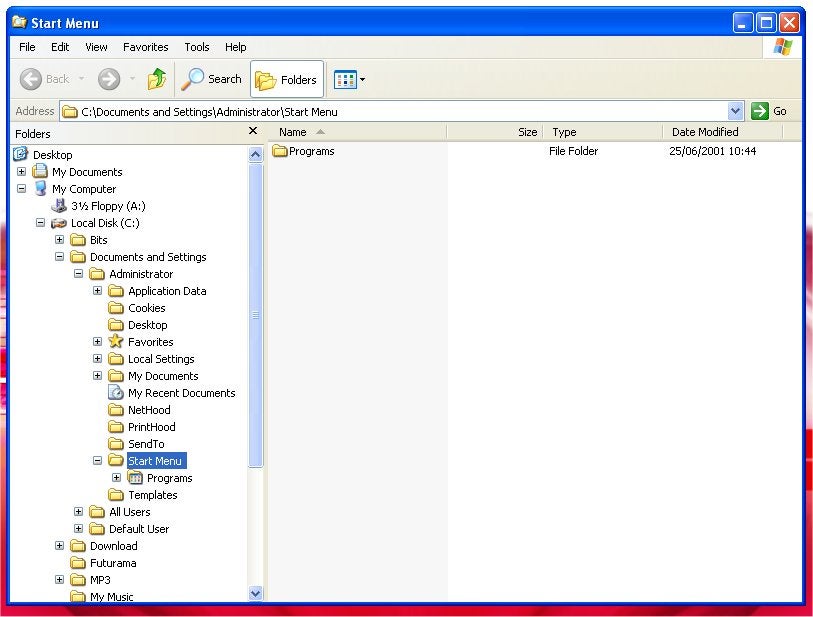813x617 pixels.
Task: Toggle the Folders pane button
Action: click(287, 79)
